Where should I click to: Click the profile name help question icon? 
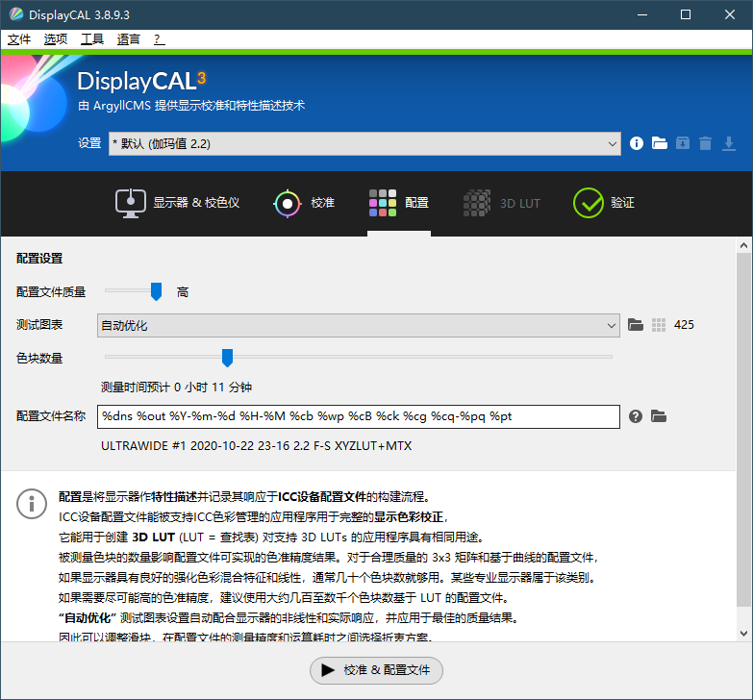[x=636, y=416]
